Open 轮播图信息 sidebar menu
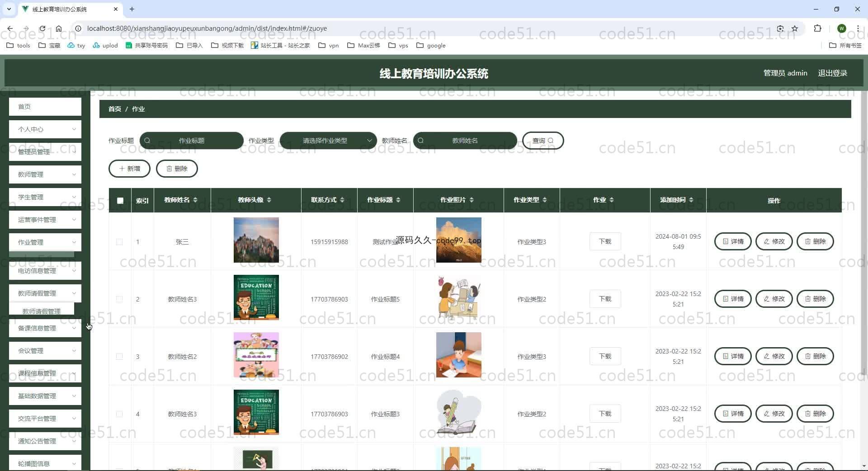Image resolution: width=868 pixels, height=471 pixels. tap(45, 463)
